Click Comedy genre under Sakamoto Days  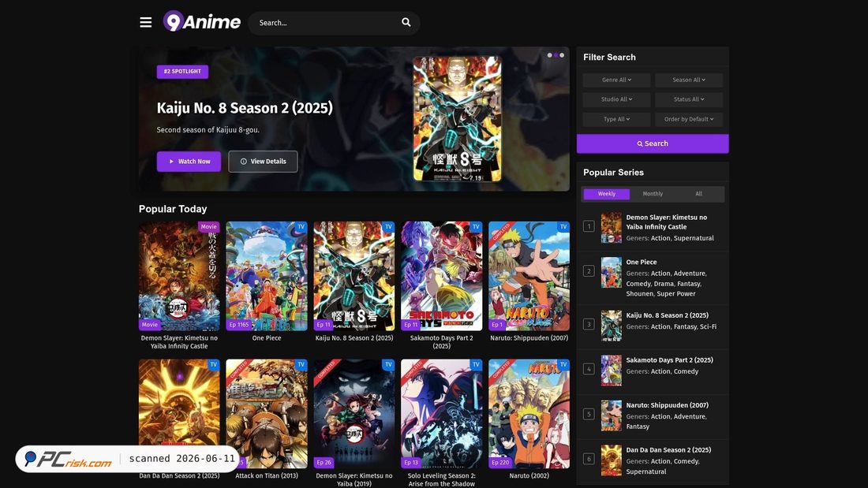[x=686, y=372]
